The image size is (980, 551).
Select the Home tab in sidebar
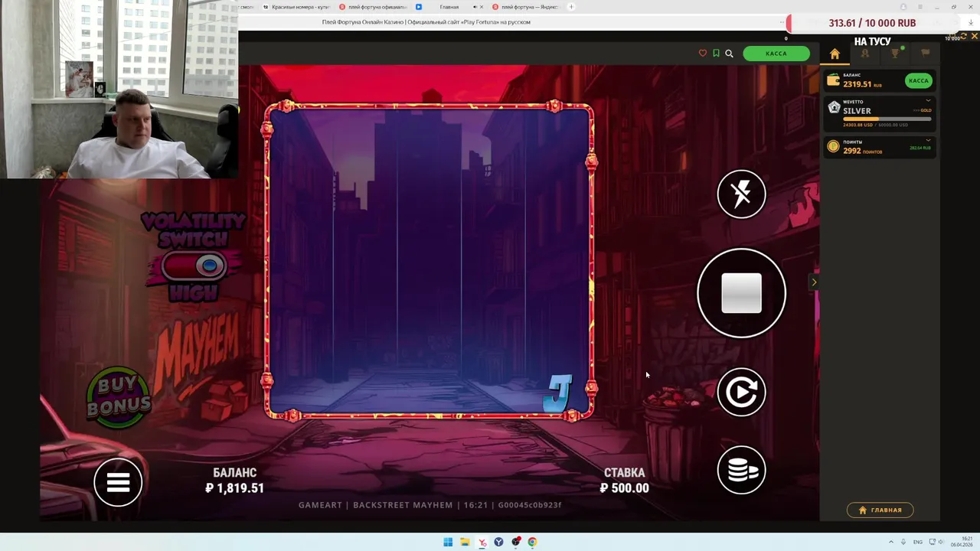(835, 54)
